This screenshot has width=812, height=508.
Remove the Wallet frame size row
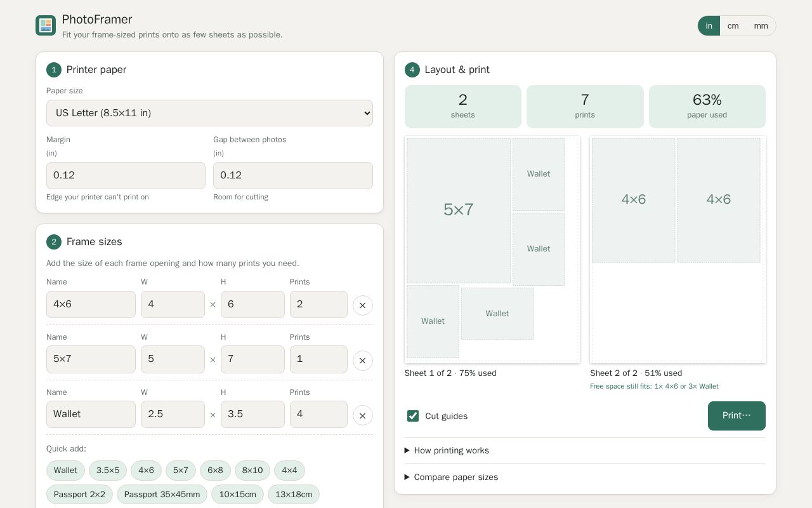click(363, 416)
